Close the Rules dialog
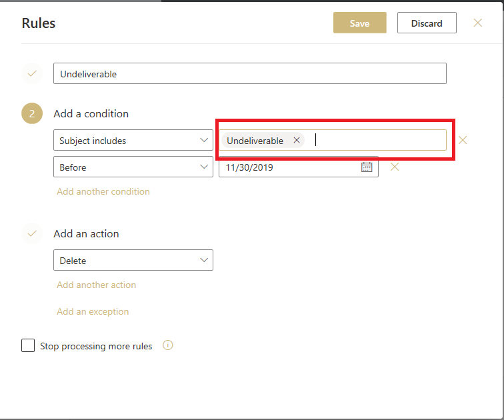Screen dimensions: 504x420 pos(477,23)
